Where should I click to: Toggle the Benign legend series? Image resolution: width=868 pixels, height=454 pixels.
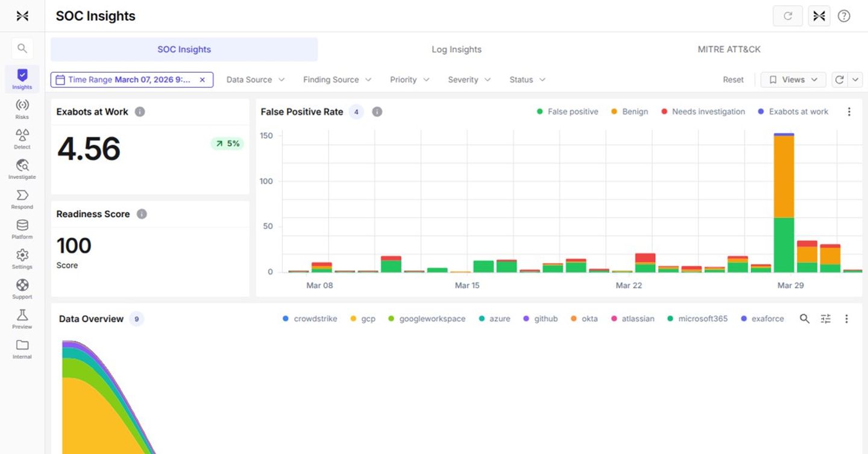(630, 112)
